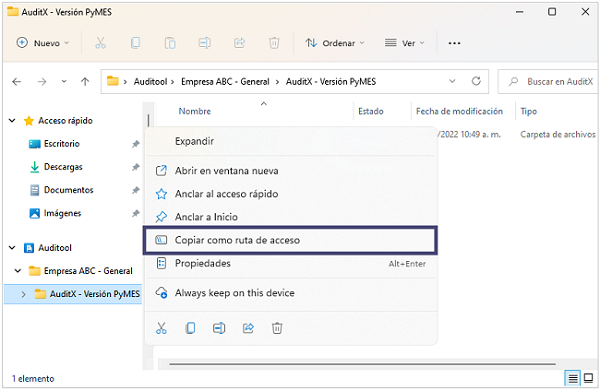This screenshot has width=600, height=391.
Task: Click Share icon in context menu
Action: click(x=248, y=328)
